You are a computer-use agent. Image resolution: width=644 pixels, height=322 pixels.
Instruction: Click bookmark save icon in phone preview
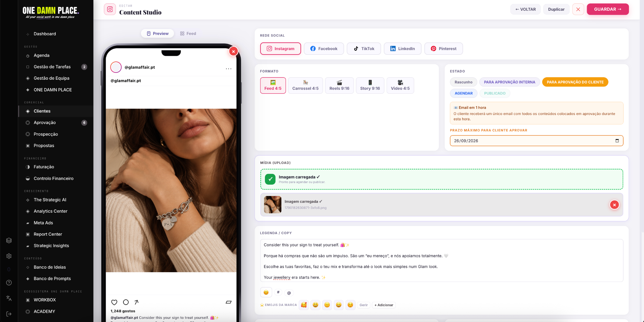pyautogui.click(x=229, y=302)
